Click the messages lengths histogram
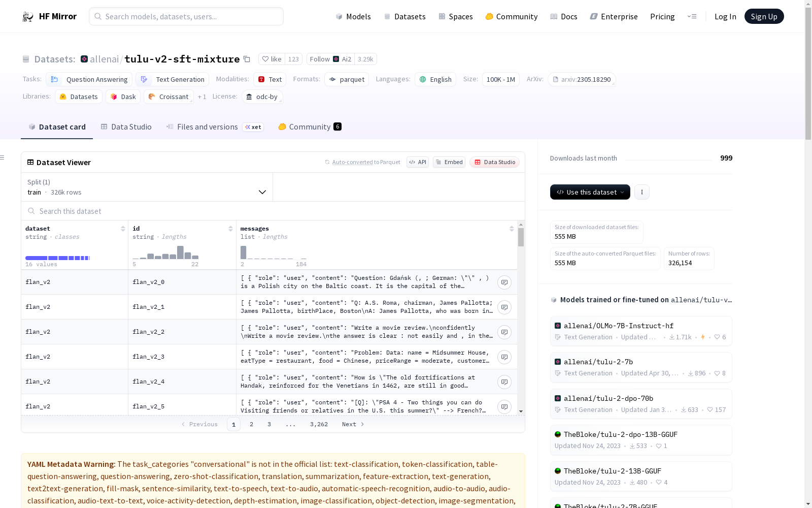This screenshot has width=812, height=508. pos(274,252)
